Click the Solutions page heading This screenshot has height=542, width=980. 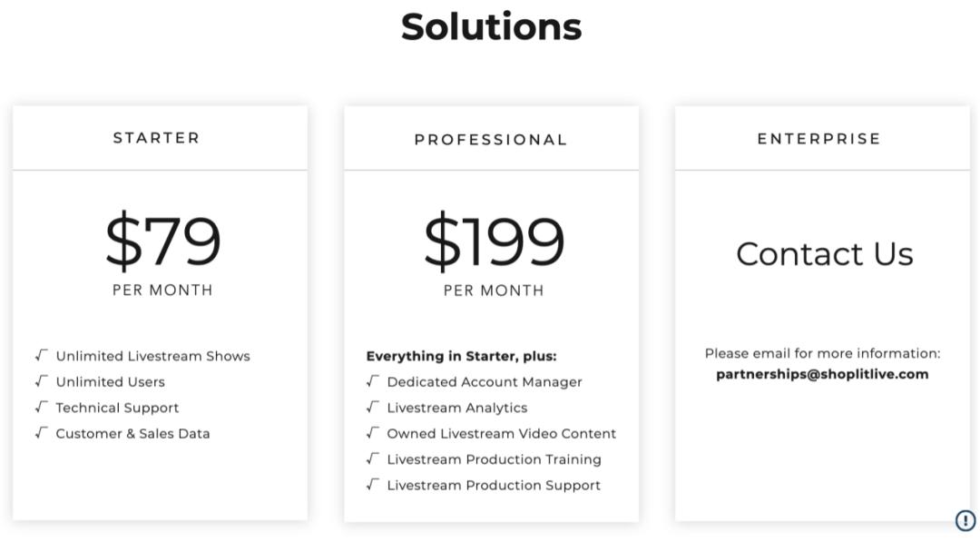[x=491, y=27]
